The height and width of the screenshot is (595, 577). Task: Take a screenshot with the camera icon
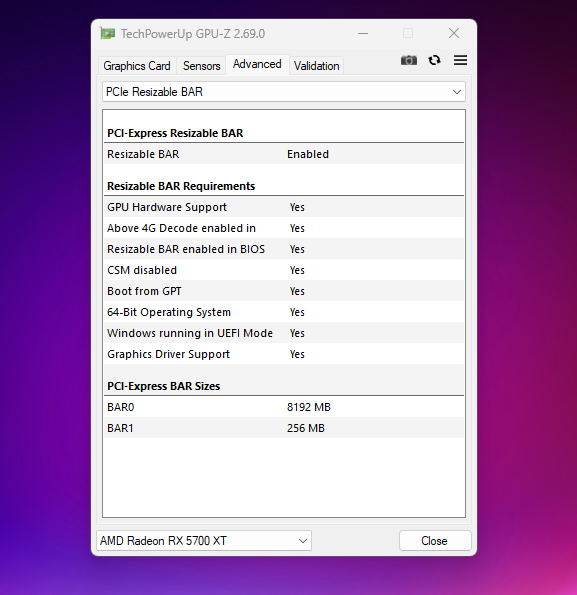coord(409,60)
